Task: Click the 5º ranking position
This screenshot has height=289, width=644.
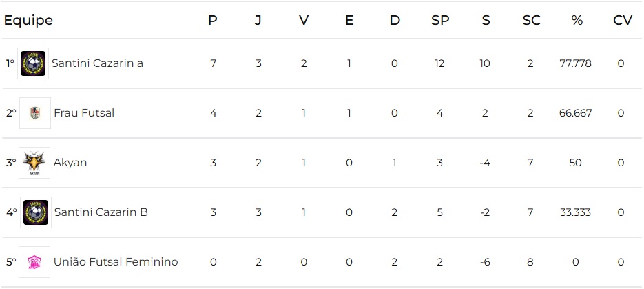Action: [x=11, y=262]
